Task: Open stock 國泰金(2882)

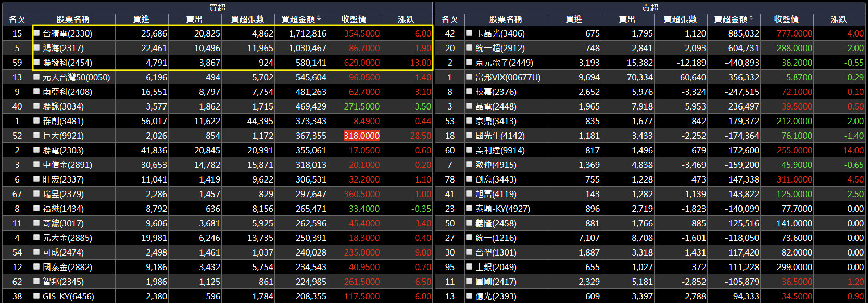Action: 67,267
